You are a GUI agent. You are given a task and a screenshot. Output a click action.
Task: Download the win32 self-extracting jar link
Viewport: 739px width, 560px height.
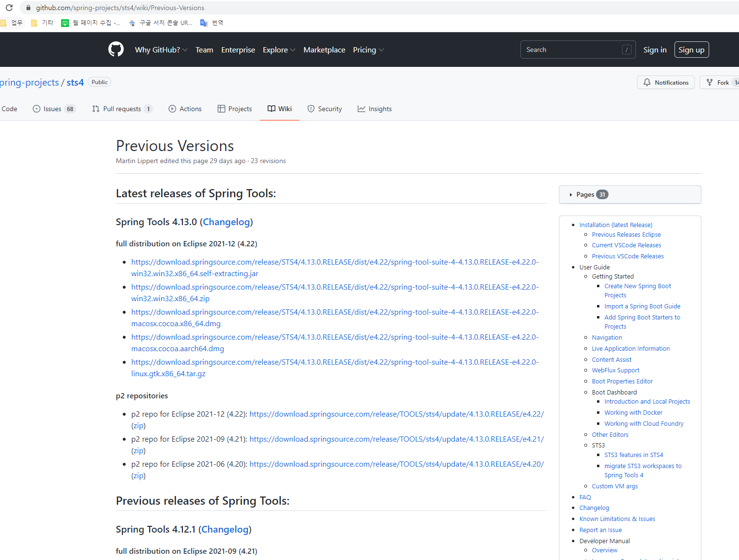coord(335,267)
